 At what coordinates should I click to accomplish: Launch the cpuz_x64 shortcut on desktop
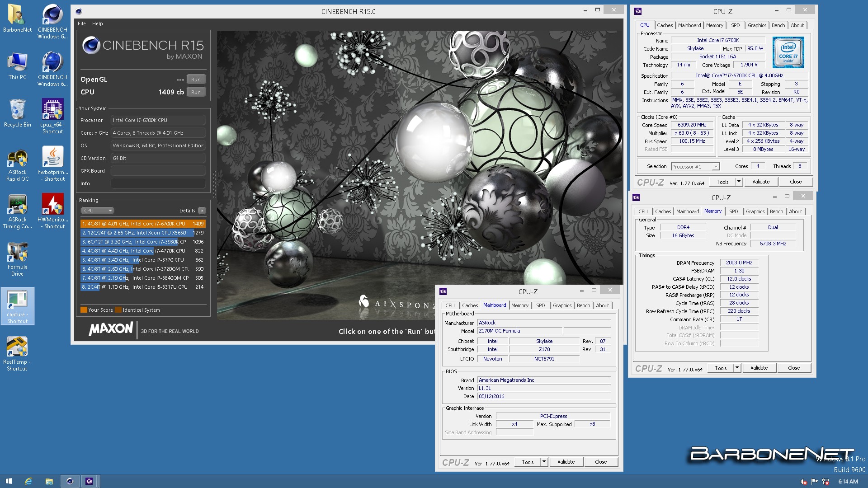[x=52, y=116]
